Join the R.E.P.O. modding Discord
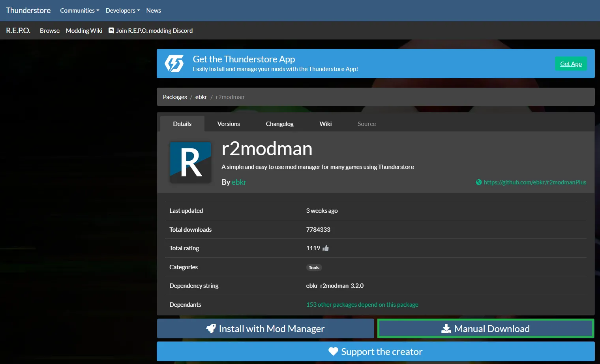The image size is (600, 364). click(151, 30)
